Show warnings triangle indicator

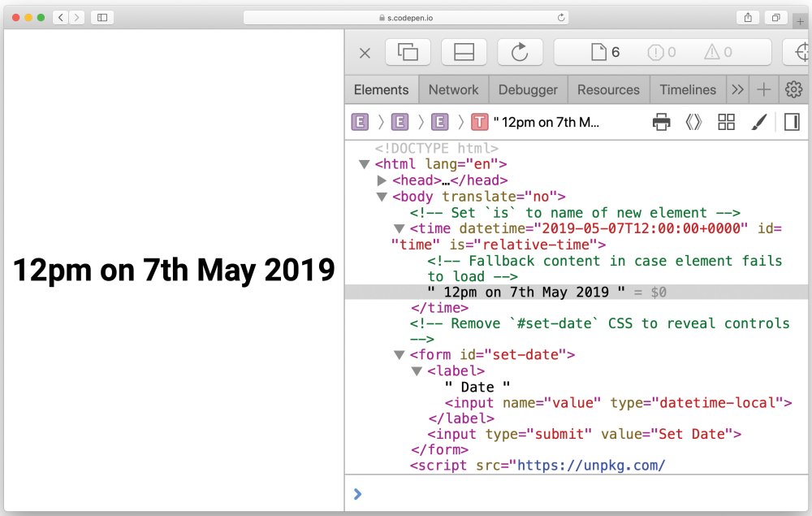click(717, 52)
